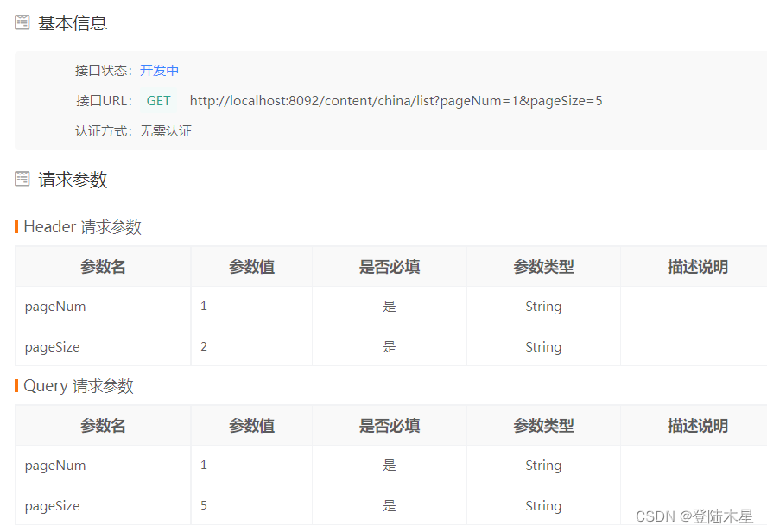
Task: Click the document icon beside 请求参数 heading
Action: (21, 180)
